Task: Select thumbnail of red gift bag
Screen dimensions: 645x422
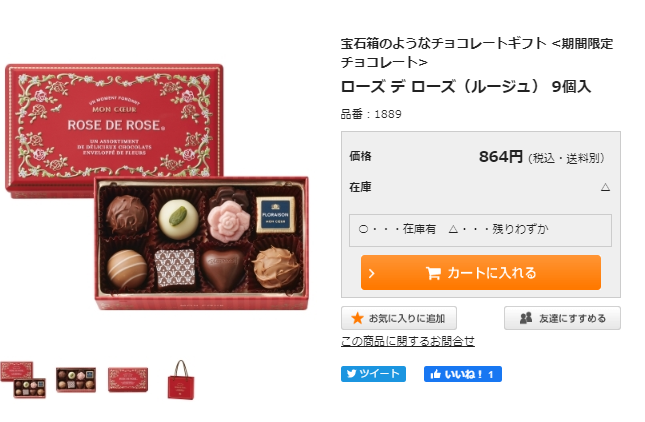Action: [x=181, y=380]
